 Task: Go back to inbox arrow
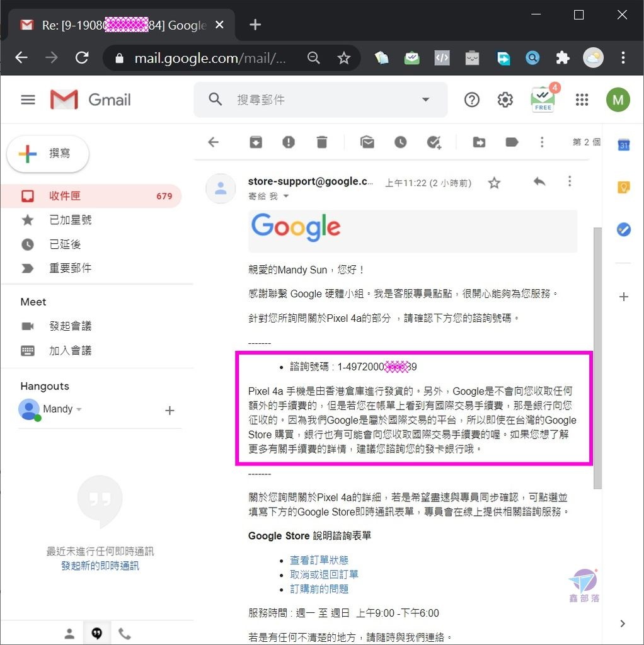click(x=213, y=142)
